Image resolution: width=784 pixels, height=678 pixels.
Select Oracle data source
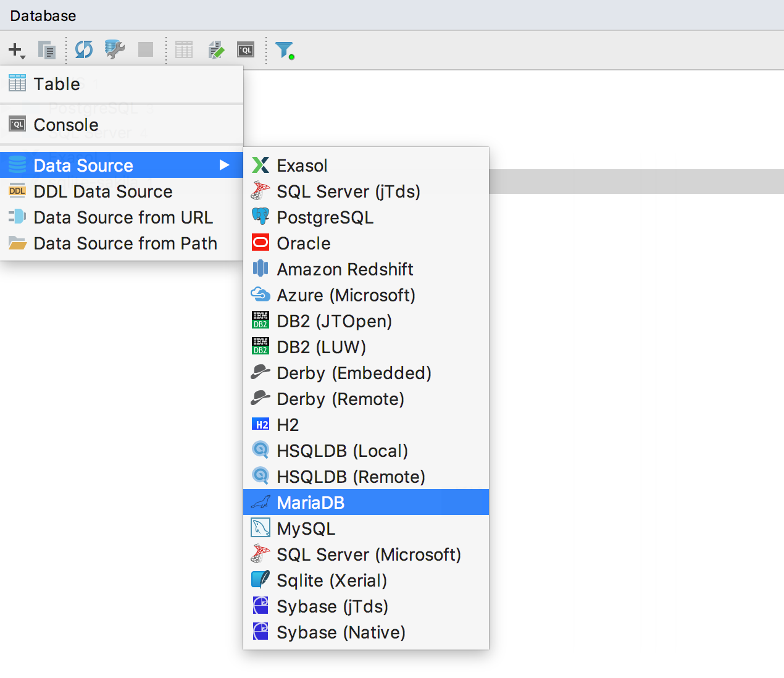coord(366,243)
